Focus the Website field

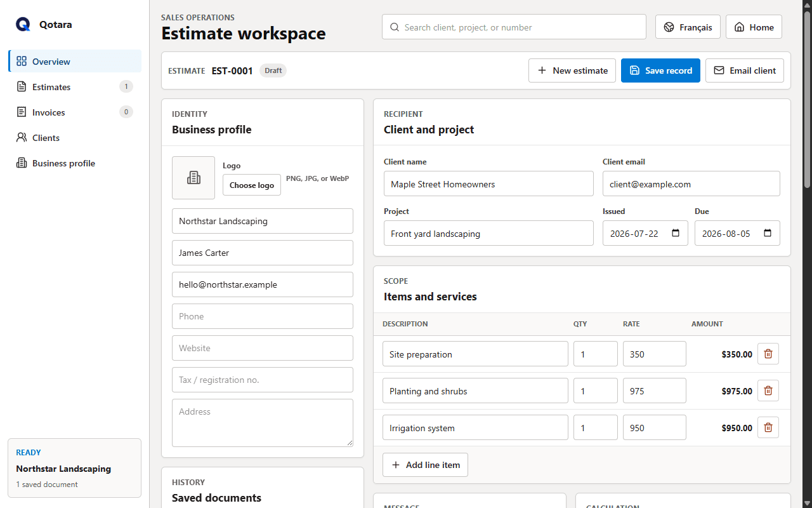click(263, 348)
